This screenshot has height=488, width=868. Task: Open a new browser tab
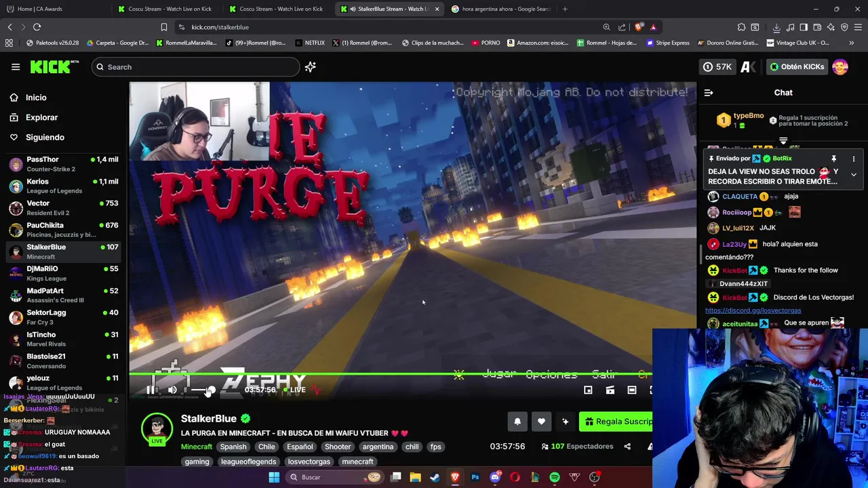[x=565, y=9]
